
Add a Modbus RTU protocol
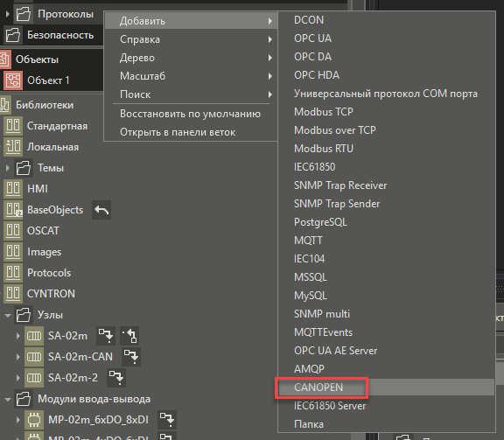[387, 149]
